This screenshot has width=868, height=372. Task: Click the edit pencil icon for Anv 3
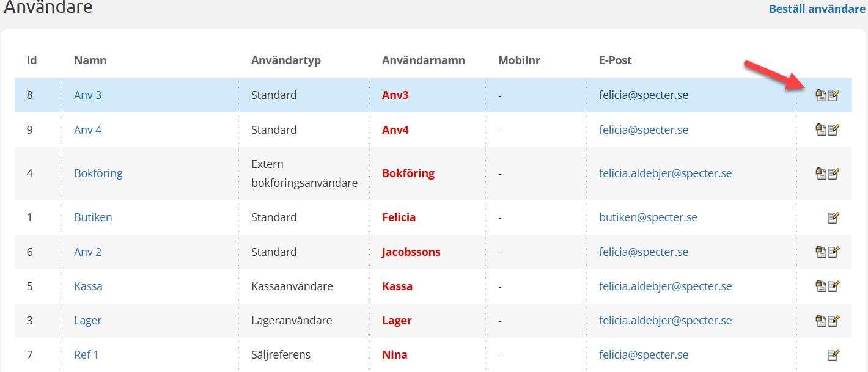[x=834, y=95]
